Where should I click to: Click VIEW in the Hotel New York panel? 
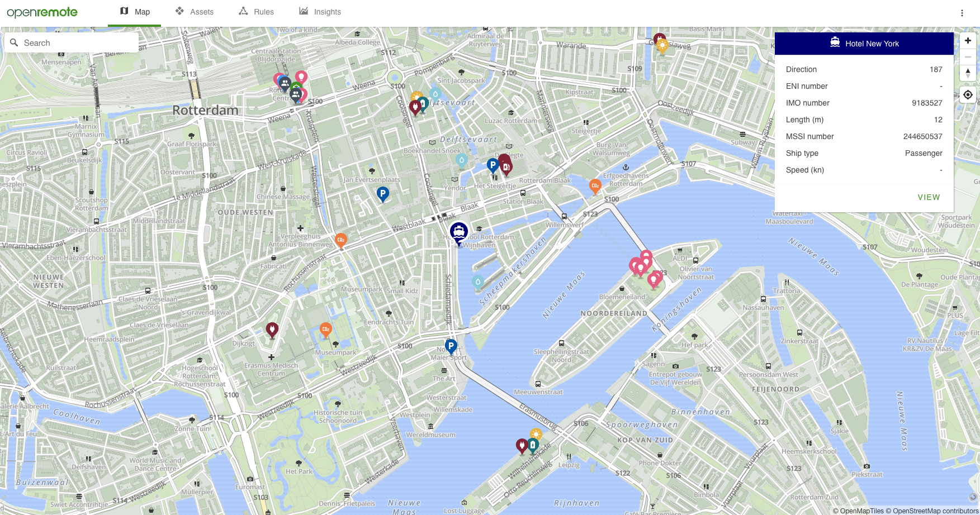[929, 197]
